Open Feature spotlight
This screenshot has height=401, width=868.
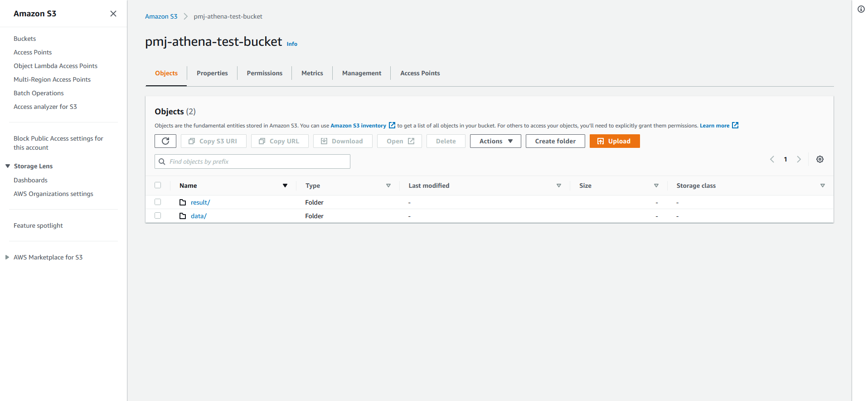pos(38,225)
